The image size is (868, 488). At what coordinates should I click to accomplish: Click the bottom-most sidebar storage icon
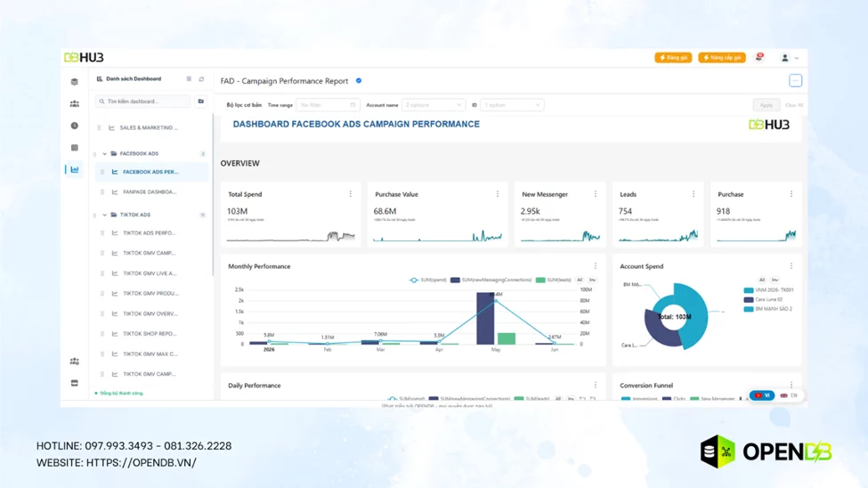coord(74,383)
